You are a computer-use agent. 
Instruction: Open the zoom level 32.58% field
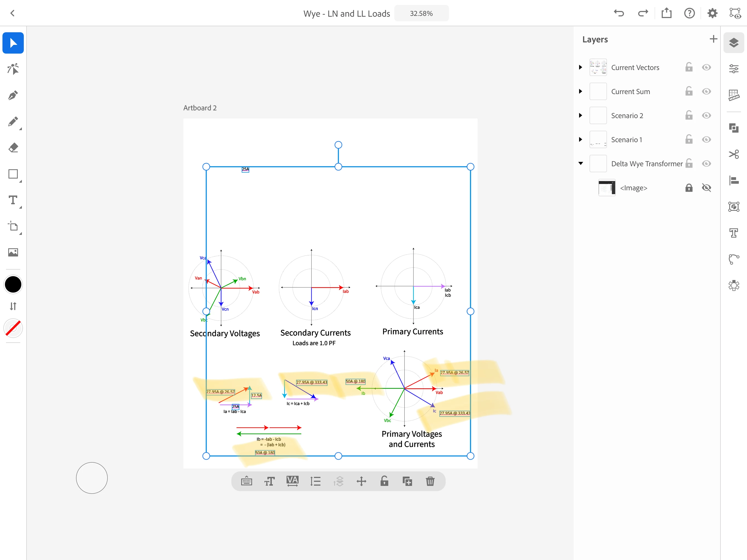[421, 13]
